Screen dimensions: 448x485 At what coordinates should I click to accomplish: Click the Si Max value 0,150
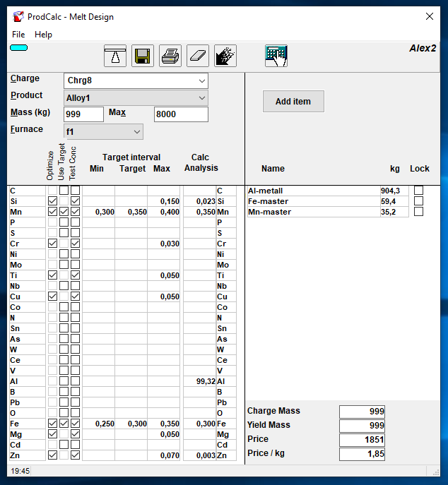163,201
